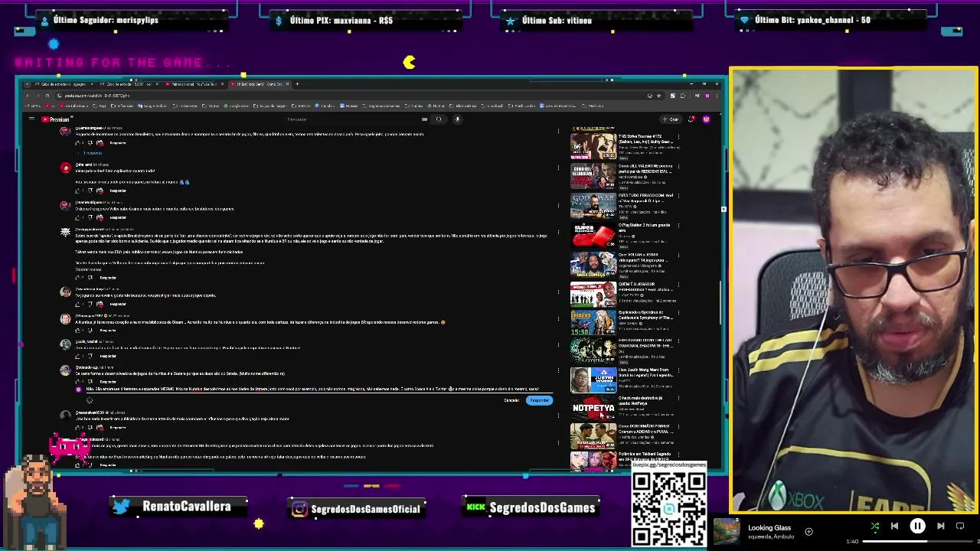Open the NotPetya video thumbnail
This screenshot has width=980, height=551.
593,408
